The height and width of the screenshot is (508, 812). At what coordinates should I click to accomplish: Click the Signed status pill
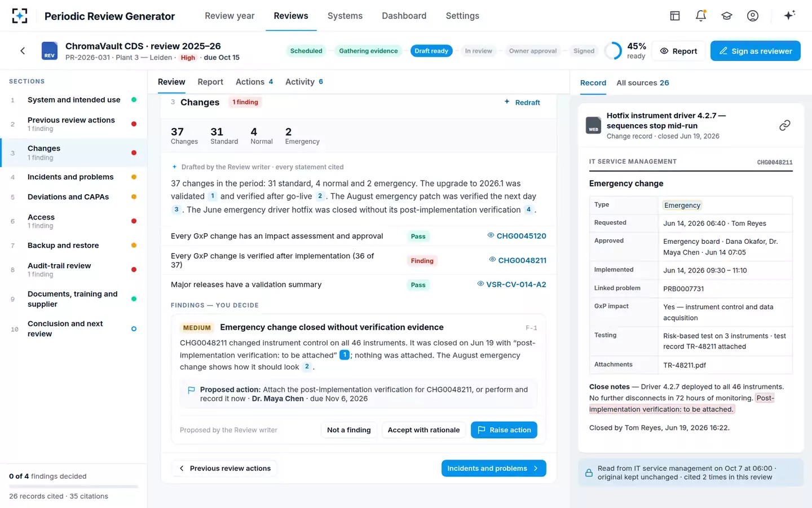click(x=584, y=51)
